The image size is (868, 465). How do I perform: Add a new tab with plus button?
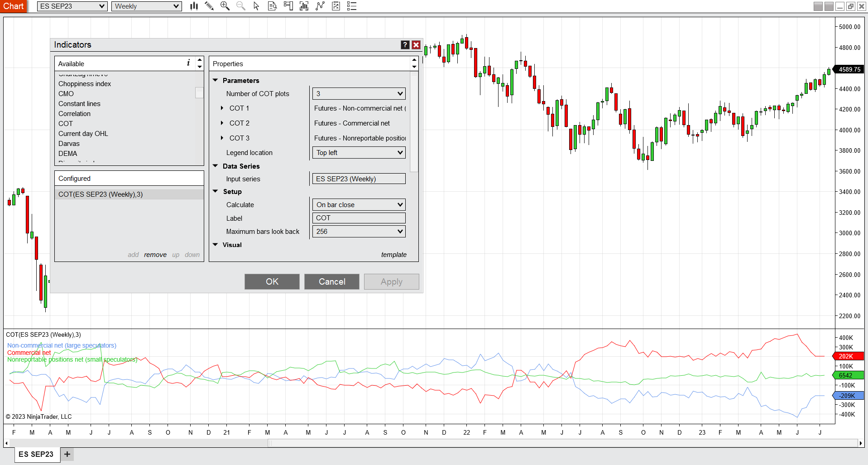pyautogui.click(x=67, y=454)
